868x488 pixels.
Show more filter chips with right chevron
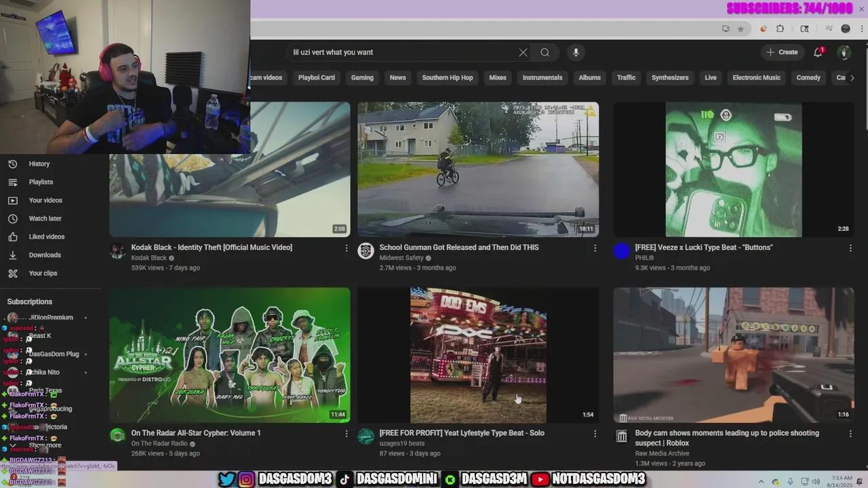tap(852, 78)
